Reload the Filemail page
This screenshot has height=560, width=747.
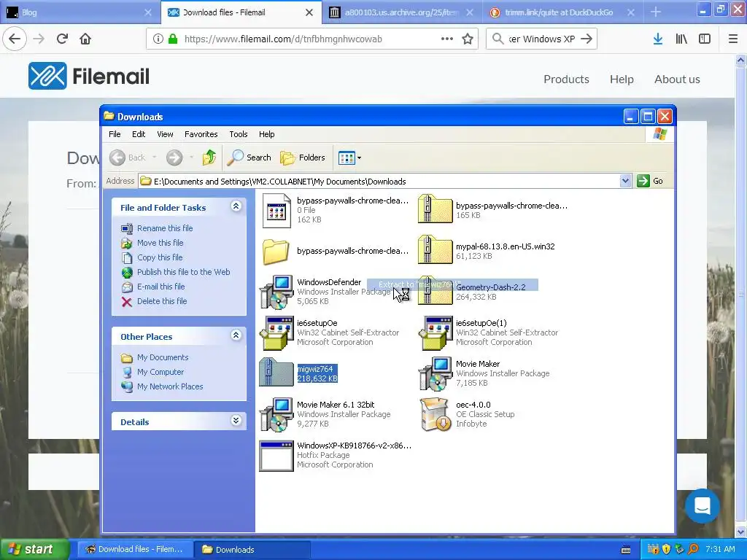point(63,39)
